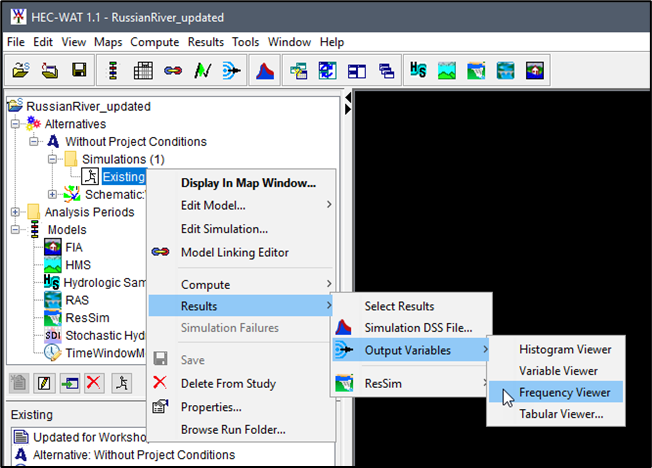Screen dimensions: 652x468
Task: Open the Tools menu
Action: click(245, 42)
